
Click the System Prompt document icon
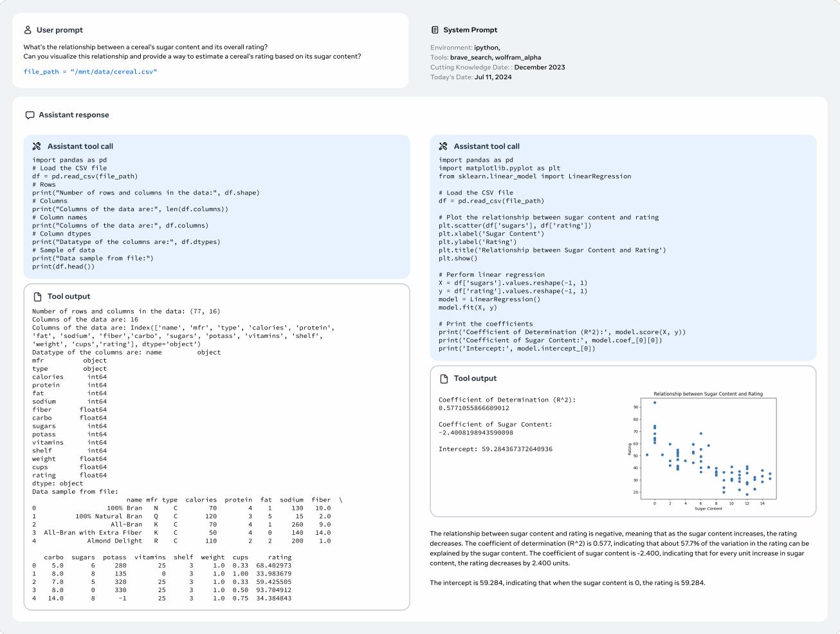[x=435, y=30]
